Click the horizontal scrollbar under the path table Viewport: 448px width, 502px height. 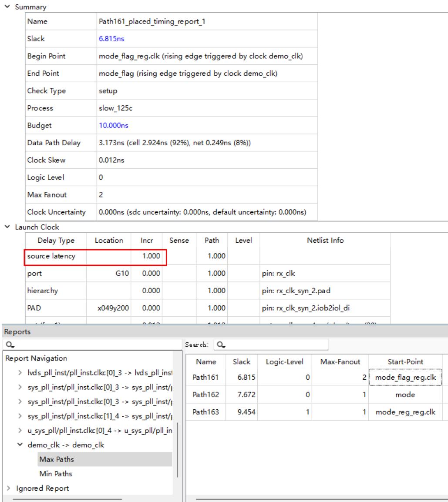coord(322,499)
